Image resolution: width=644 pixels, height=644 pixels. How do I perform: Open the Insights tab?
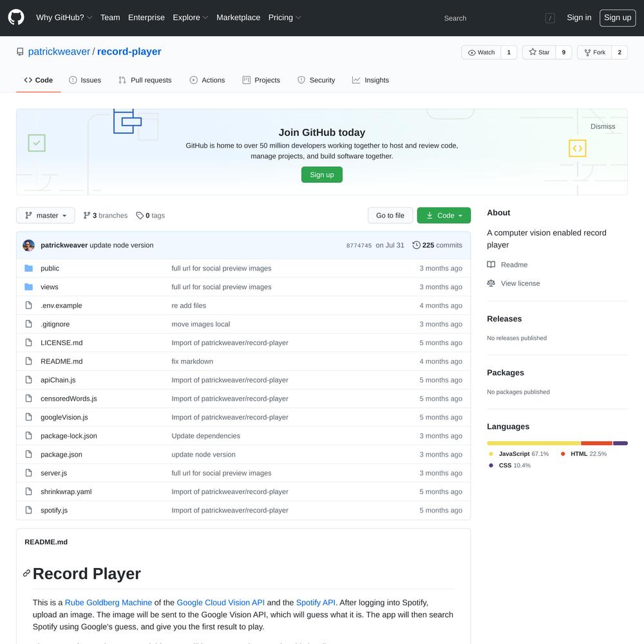370,80
